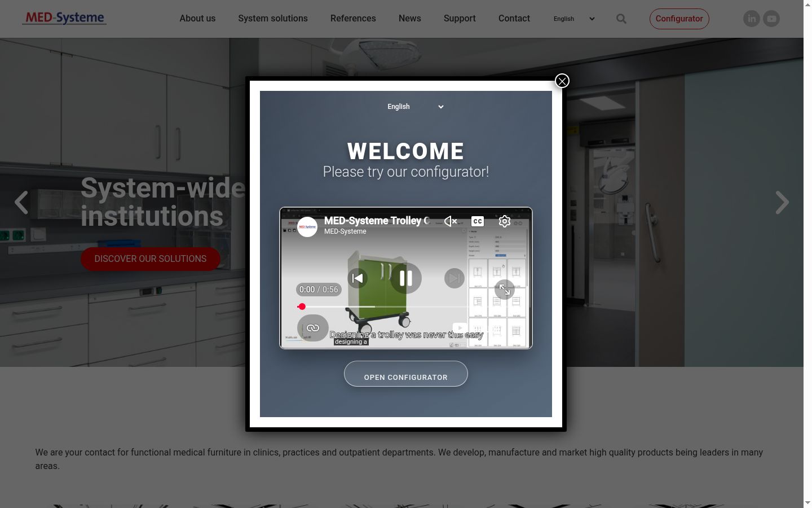The width and height of the screenshot is (812, 508).
Task: Enter video fullscreen mode
Action: (505, 290)
